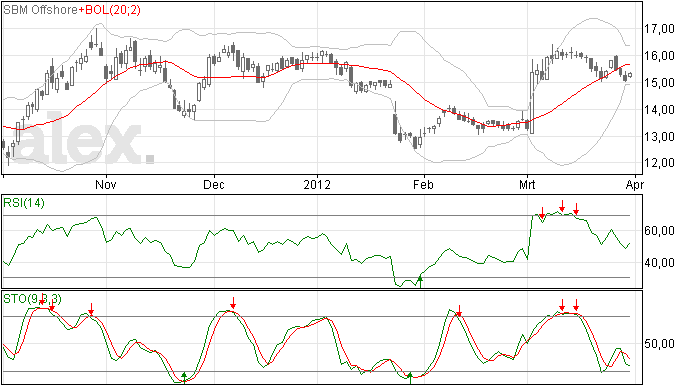Viewport: 690px width, 387px height.
Task: Click the green buy arrow in RSI panel
Action: tap(420, 282)
